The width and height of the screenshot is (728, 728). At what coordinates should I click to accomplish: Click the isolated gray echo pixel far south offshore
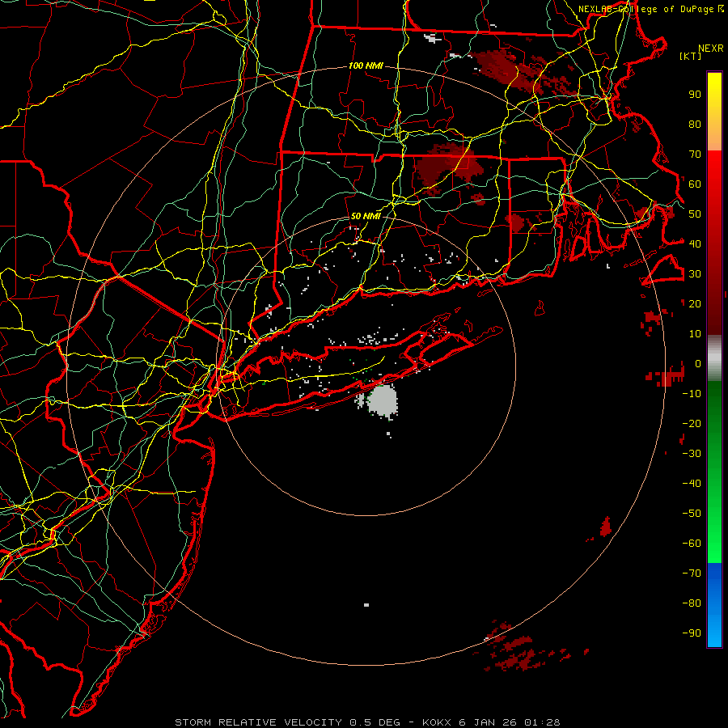pyautogui.click(x=366, y=605)
